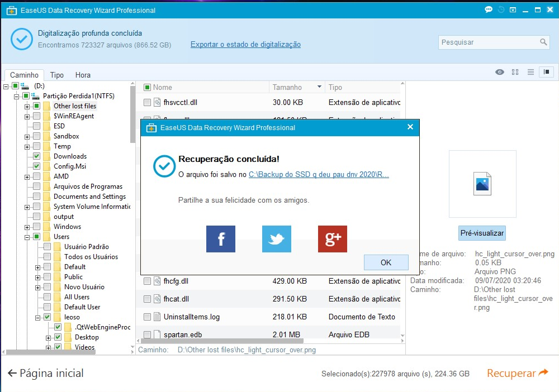This screenshot has width=559, height=392.
Task: Select the Desktop folder under leoso
Action: coord(87,337)
